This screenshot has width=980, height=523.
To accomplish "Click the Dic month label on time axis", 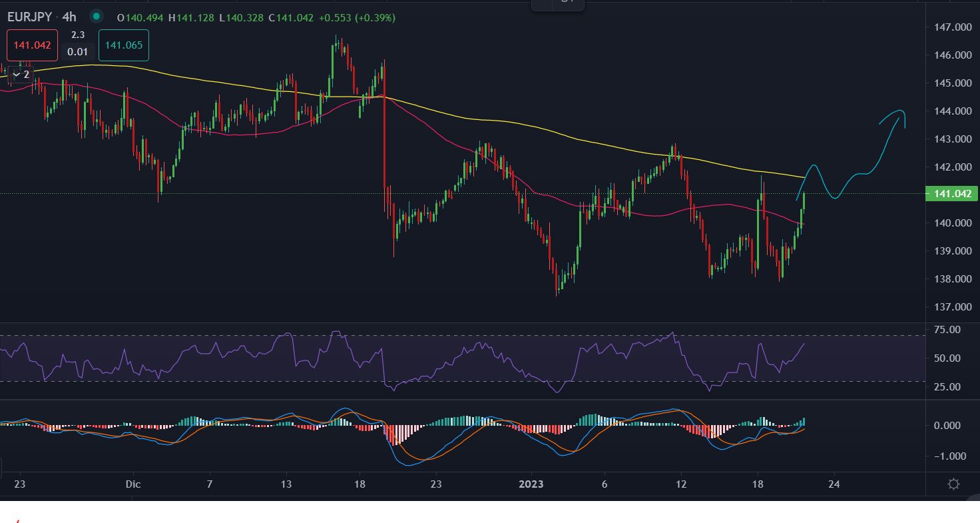I will point(132,484).
